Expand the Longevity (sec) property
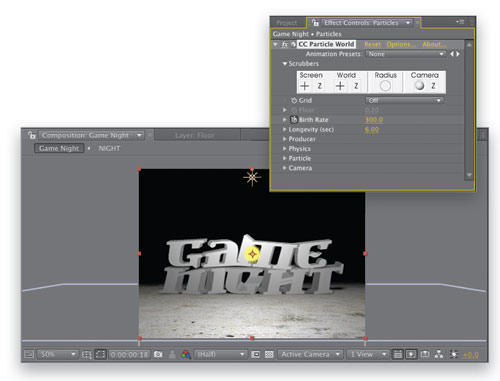This screenshot has width=500, height=381. tap(285, 129)
